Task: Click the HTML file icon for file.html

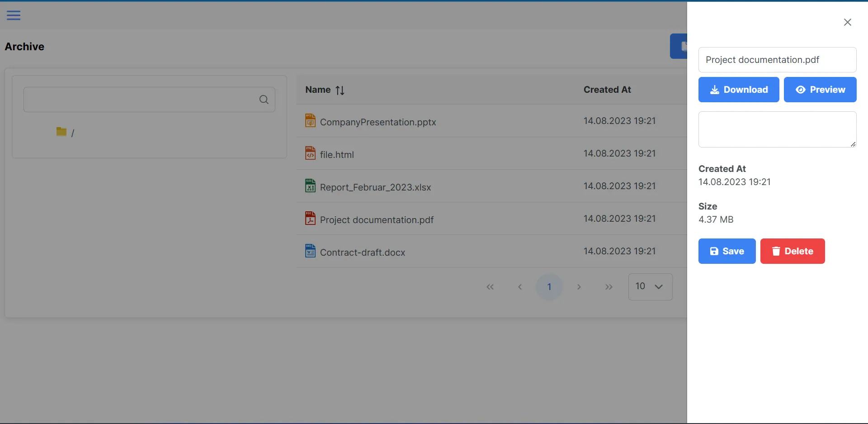Action: pos(310,153)
